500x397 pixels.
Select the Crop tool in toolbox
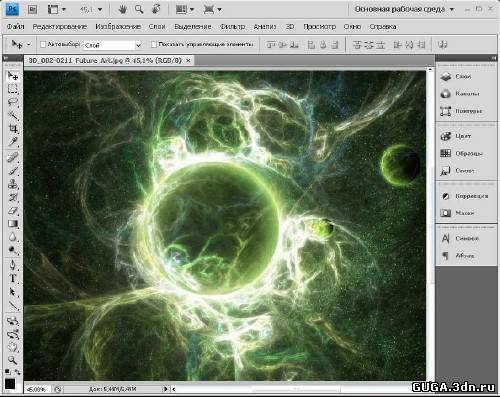pyautogui.click(x=13, y=128)
